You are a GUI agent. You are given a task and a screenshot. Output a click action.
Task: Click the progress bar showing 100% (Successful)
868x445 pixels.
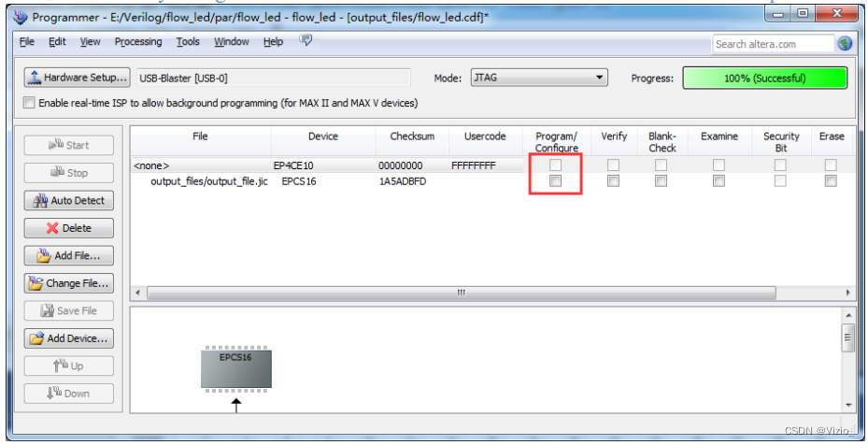pos(764,79)
